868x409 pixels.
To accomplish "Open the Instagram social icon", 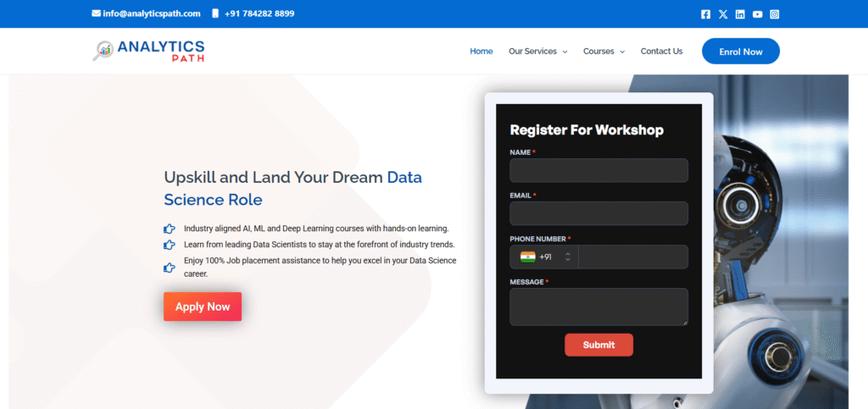I will tap(774, 14).
